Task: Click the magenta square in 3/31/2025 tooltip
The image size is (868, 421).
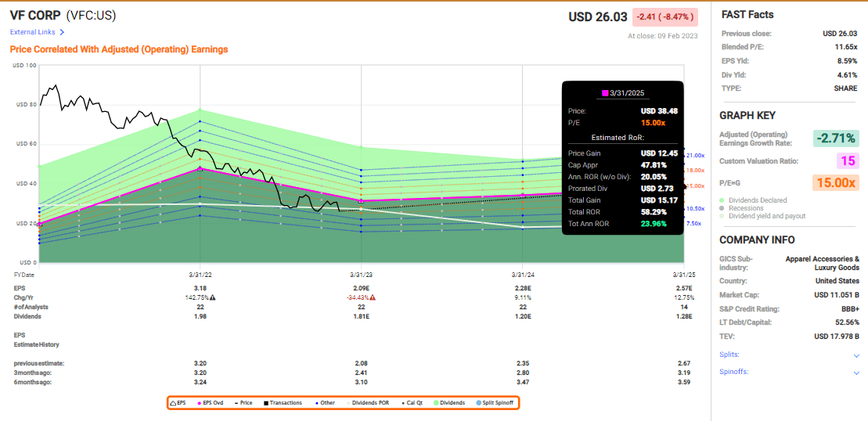Action: 605,93
